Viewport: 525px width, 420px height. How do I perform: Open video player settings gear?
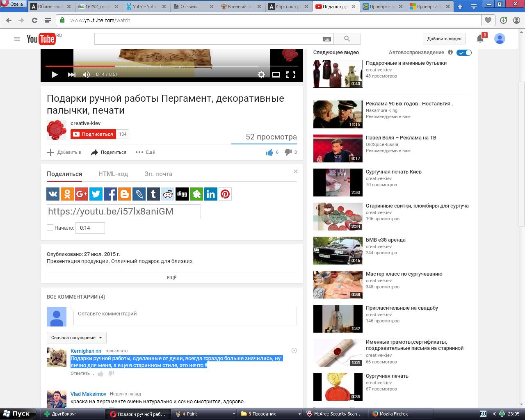pyautogui.click(x=261, y=74)
